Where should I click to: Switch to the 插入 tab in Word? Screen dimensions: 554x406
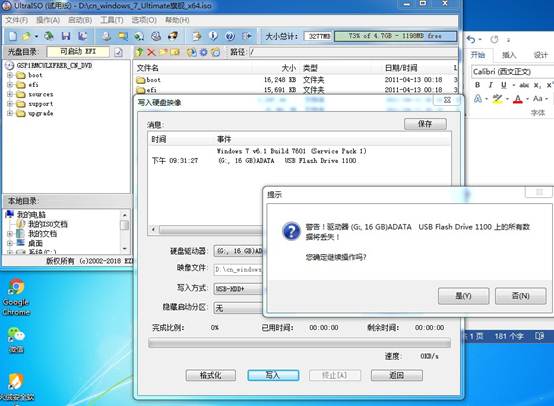coord(509,55)
